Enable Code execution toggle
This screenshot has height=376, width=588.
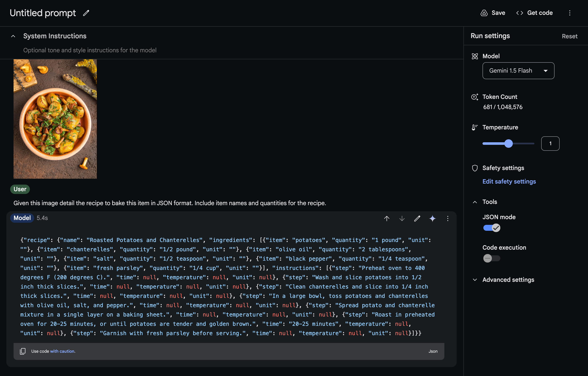pos(491,258)
